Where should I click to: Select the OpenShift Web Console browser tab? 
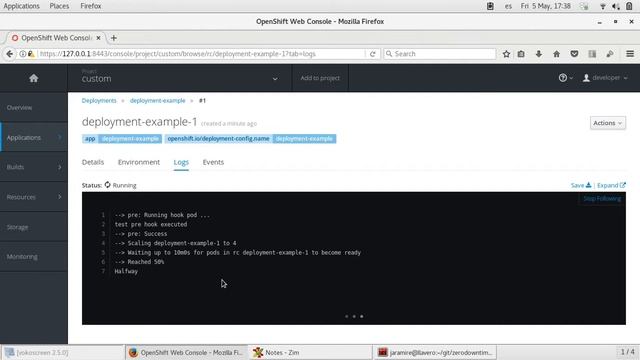(x=56, y=38)
